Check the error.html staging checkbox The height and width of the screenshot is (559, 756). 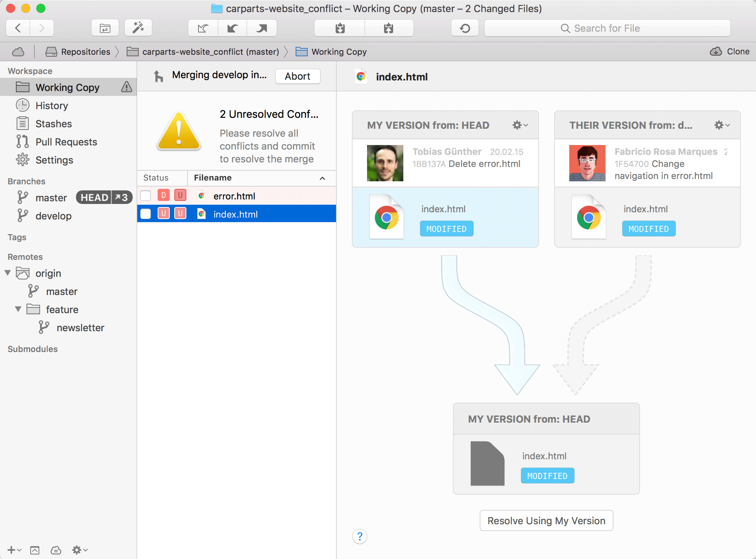click(x=146, y=196)
